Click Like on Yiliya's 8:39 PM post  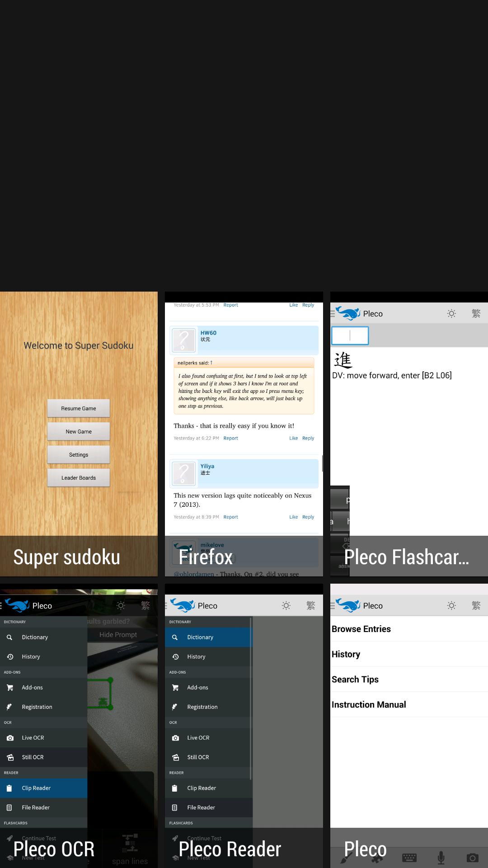(x=294, y=517)
